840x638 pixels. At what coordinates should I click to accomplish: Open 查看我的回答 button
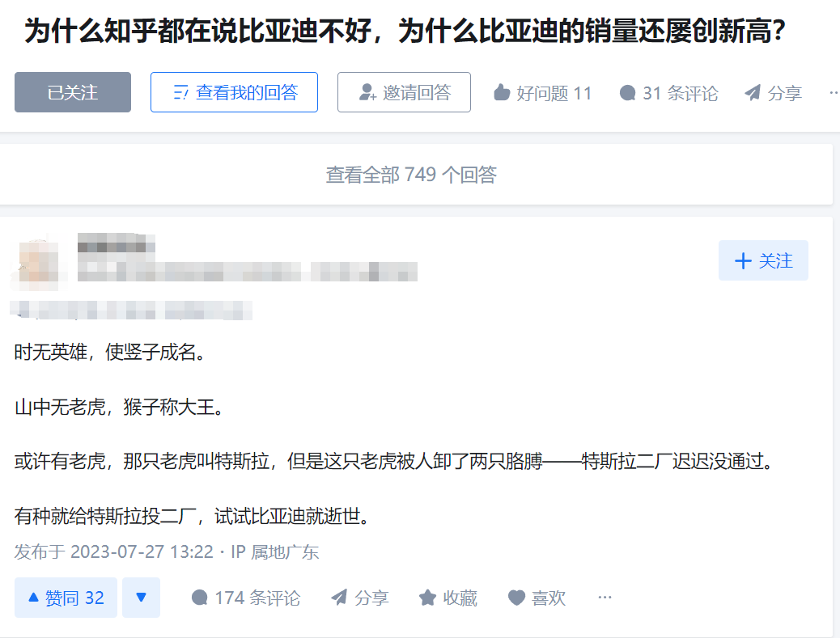tap(234, 92)
